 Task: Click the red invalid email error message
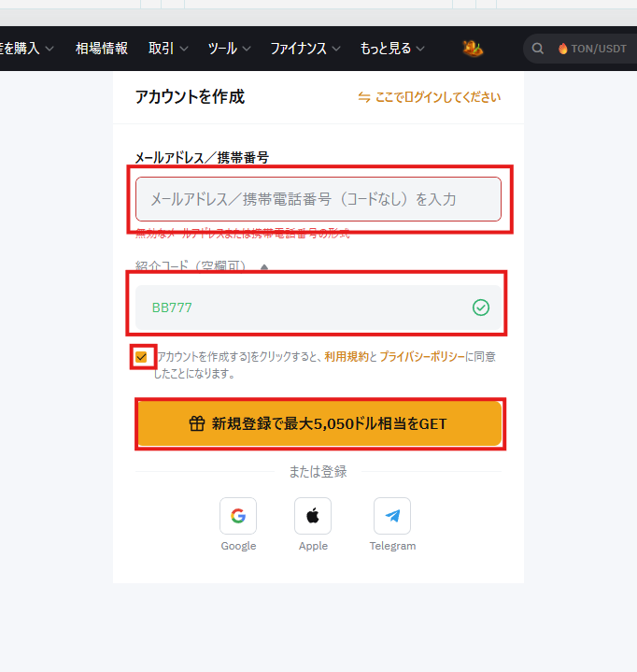(243, 234)
